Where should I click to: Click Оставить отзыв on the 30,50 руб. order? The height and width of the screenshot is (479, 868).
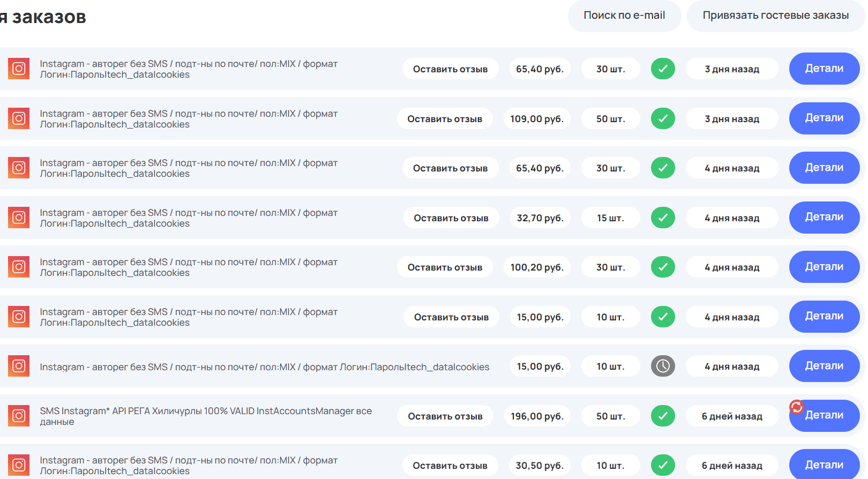(450, 466)
